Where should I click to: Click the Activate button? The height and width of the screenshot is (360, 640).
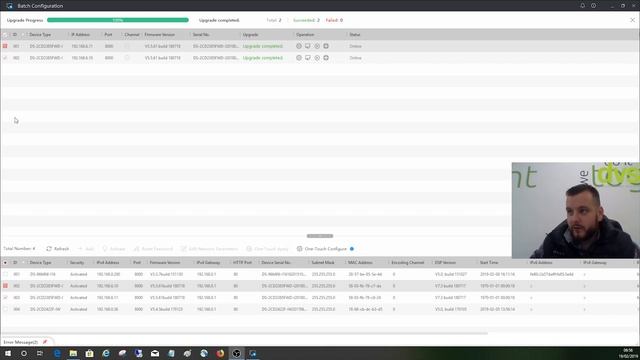pyautogui.click(x=114, y=249)
